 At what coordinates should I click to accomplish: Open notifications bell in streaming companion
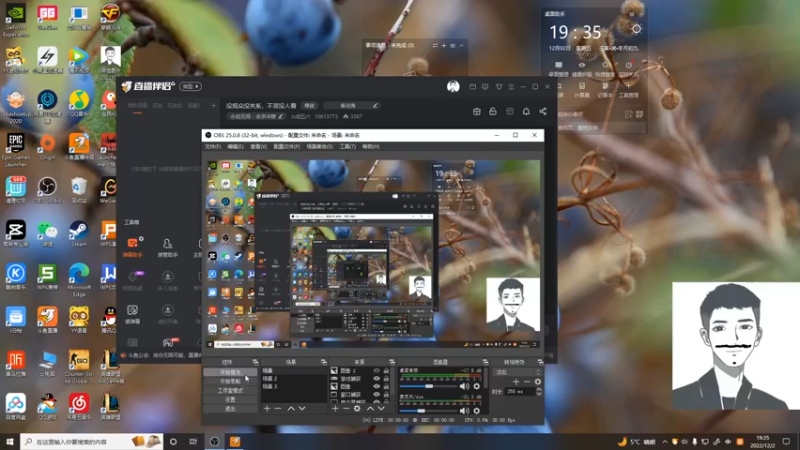click(x=526, y=111)
